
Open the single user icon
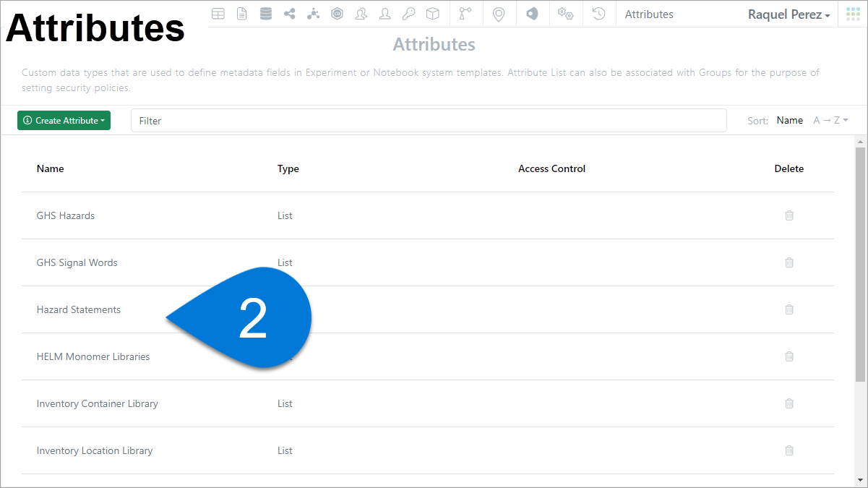click(384, 14)
